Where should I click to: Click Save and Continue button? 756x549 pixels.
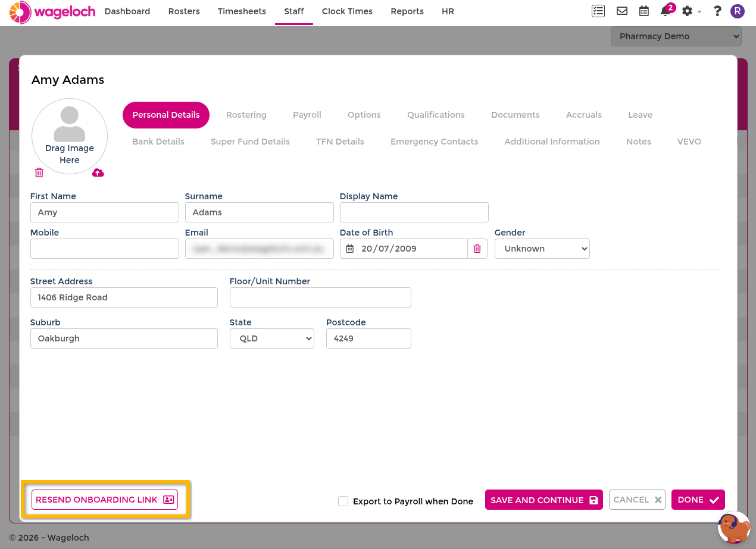tap(544, 500)
